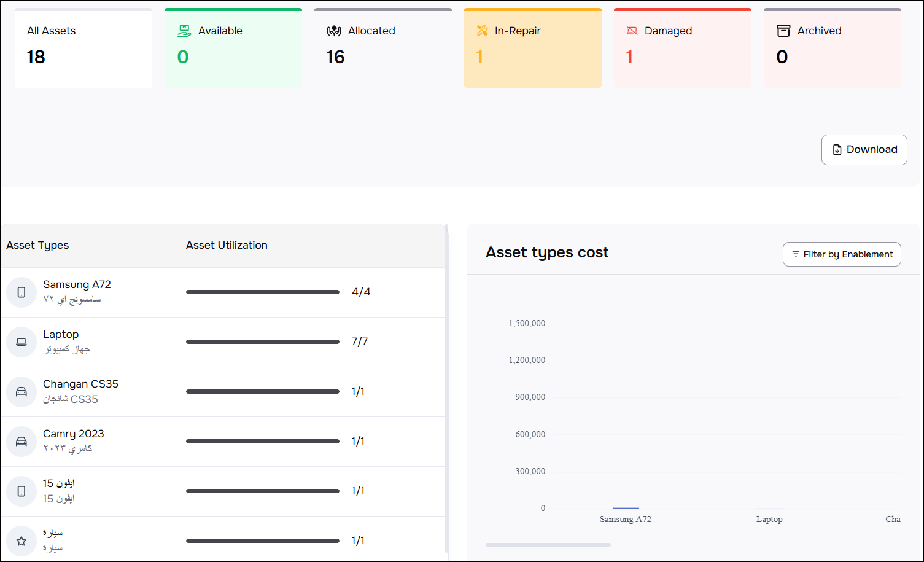The height and width of the screenshot is (562, 924).
Task: Click the car icon beside Changan CS35
Action: (x=21, y=392)
